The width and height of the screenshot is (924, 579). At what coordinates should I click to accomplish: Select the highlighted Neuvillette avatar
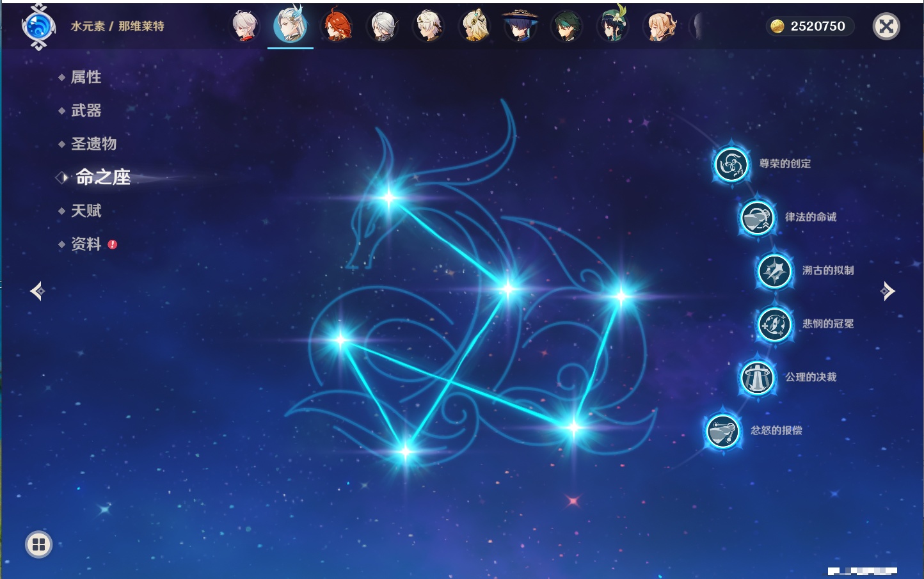(x=291, y=26)
